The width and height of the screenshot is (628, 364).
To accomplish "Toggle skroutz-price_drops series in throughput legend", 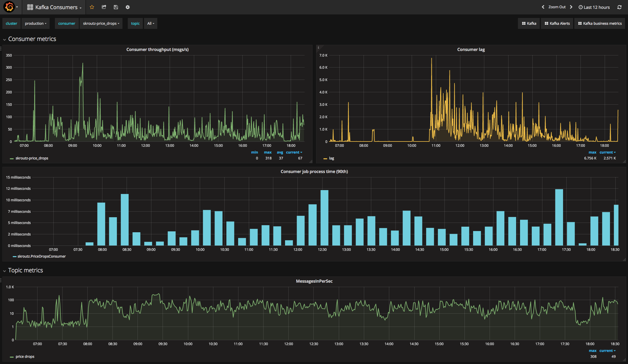I will [32, 158].
